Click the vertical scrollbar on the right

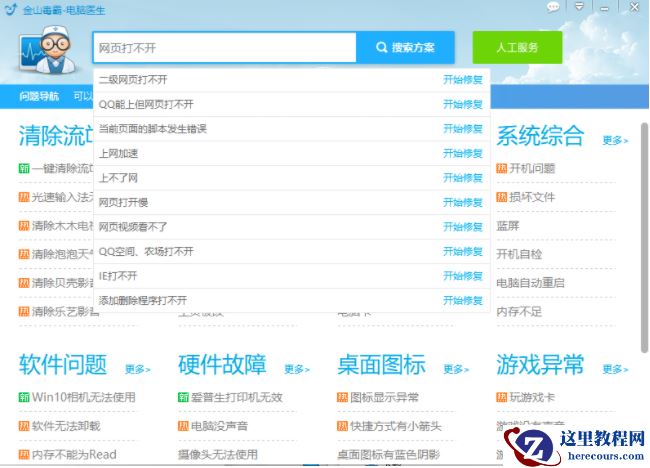(x=644, y=238)
